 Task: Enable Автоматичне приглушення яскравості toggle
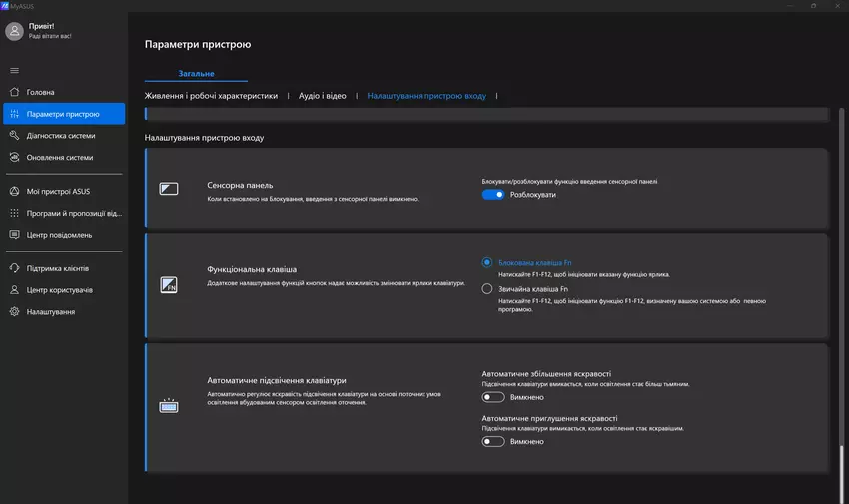tap(493, 441)
